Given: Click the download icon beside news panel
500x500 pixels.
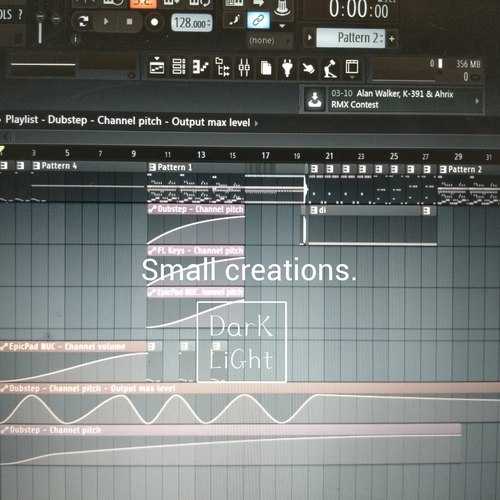Looking at the screenshot, I should [x=315, y=100].
